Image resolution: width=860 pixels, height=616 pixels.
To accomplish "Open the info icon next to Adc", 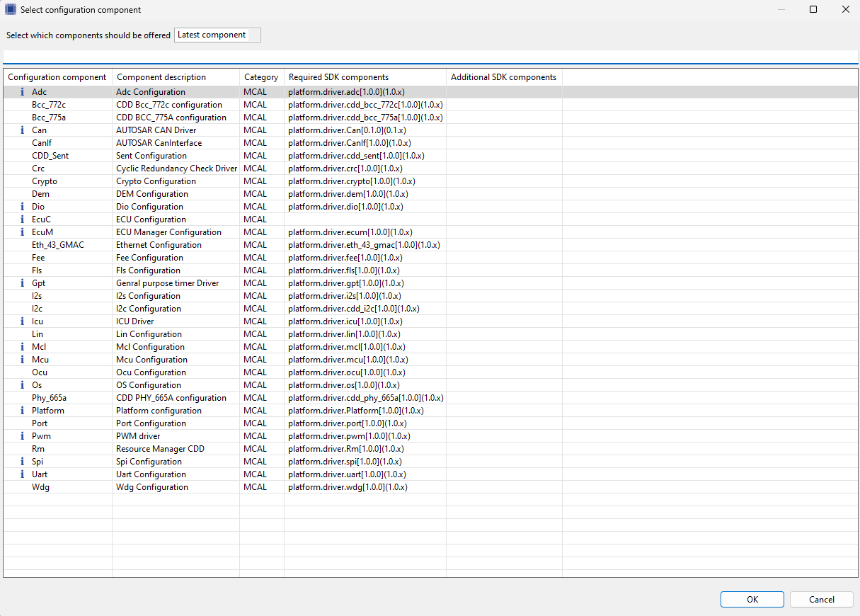I will (x=21, y=91).
